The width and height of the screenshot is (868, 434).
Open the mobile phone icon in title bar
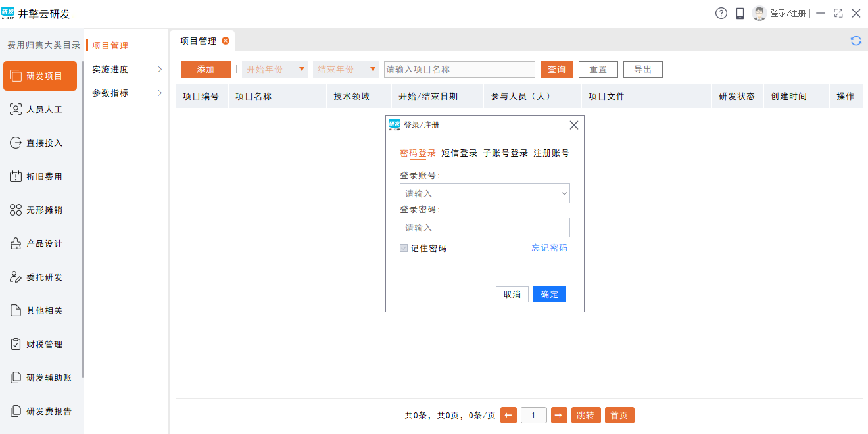click(x=740, y=13)
